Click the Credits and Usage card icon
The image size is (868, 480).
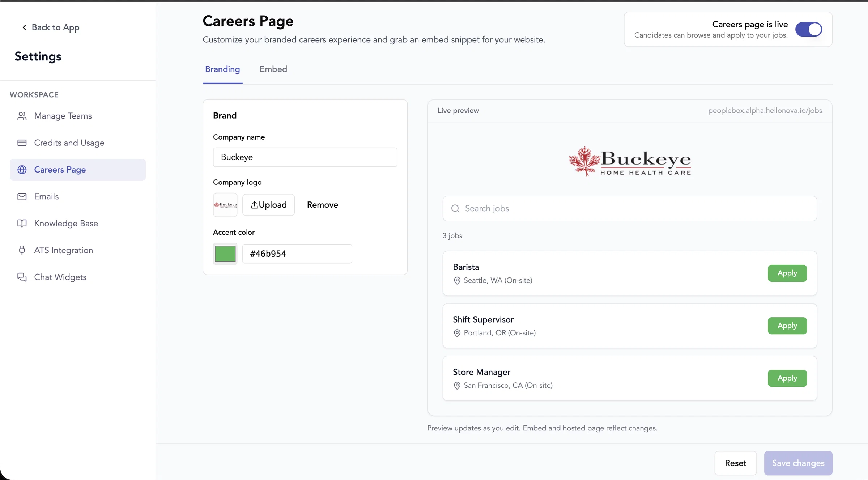(22, 143)
